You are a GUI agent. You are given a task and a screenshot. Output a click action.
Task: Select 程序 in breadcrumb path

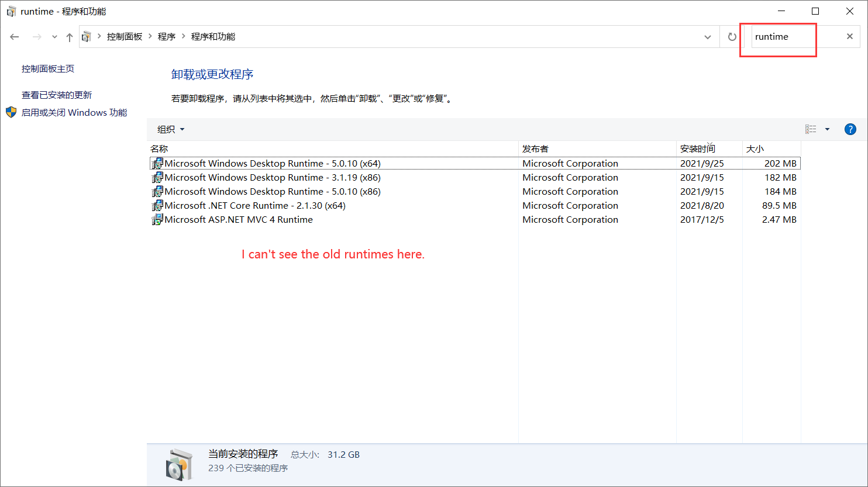pyautogui.click(x=167, y=36)
